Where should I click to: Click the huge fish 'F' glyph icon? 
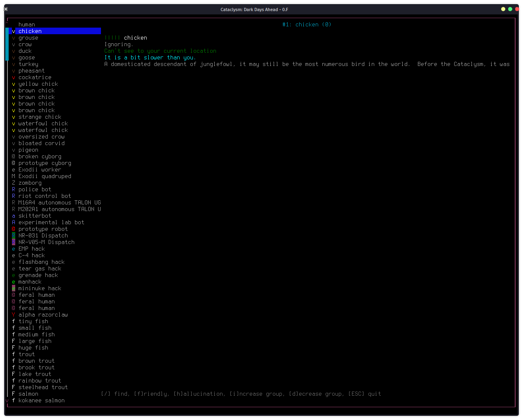point(13,347)
